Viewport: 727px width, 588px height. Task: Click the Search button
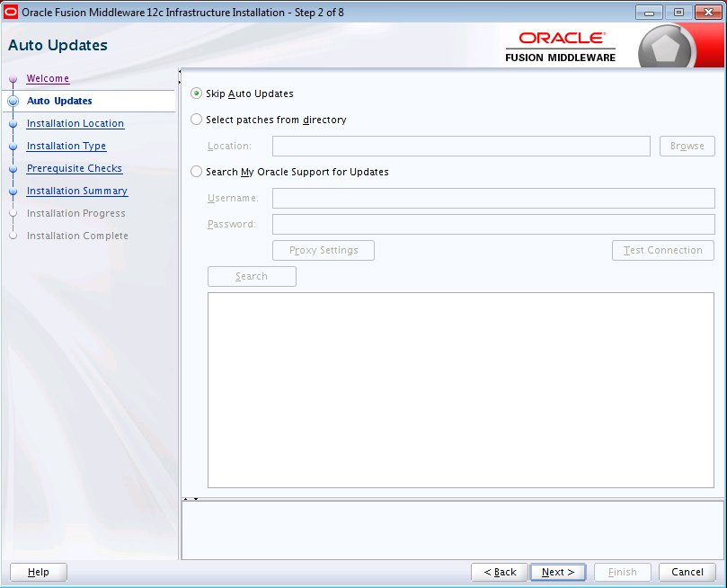click(252, 276)
